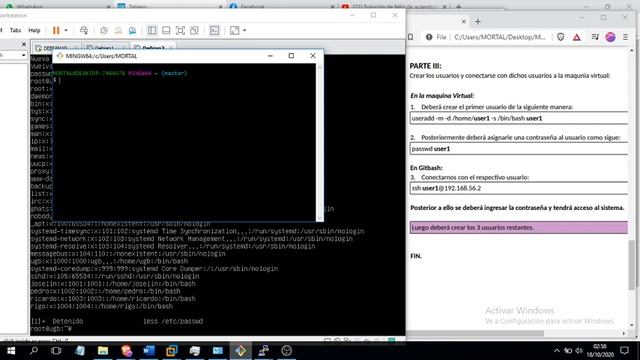The height and width of the screenshot is (360, 640).
Task: Open the dropdown arrow next to the pause button
Action: pos(66,30)
